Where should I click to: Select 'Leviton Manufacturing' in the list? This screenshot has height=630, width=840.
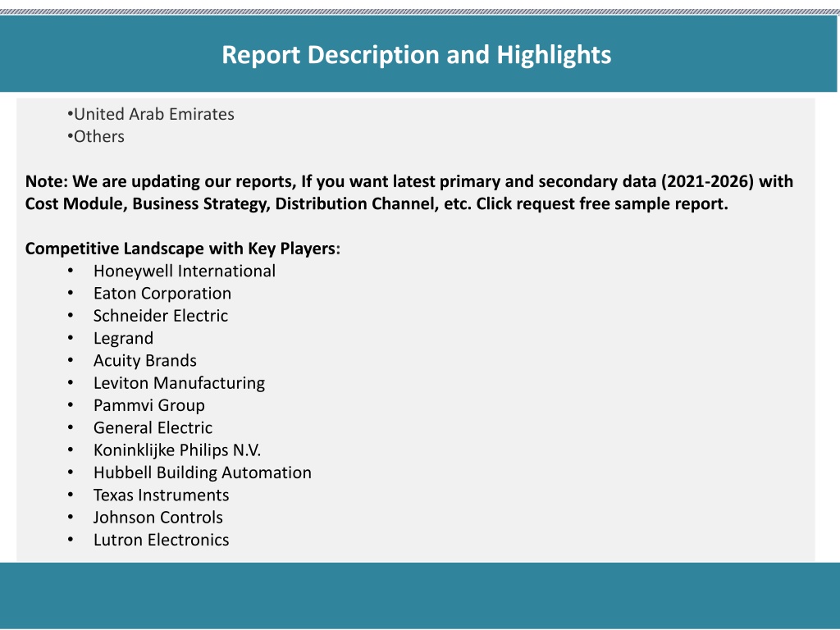click(x=179, y=383)
